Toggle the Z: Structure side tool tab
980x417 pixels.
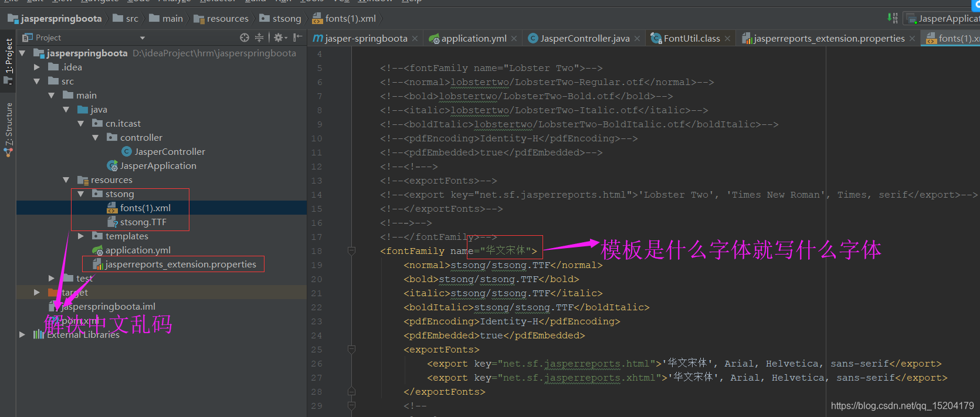[8, 130]
